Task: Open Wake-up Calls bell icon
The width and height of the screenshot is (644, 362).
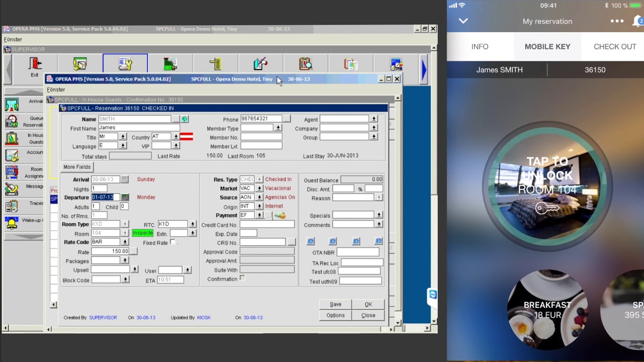Action: [x=12, y=223]
